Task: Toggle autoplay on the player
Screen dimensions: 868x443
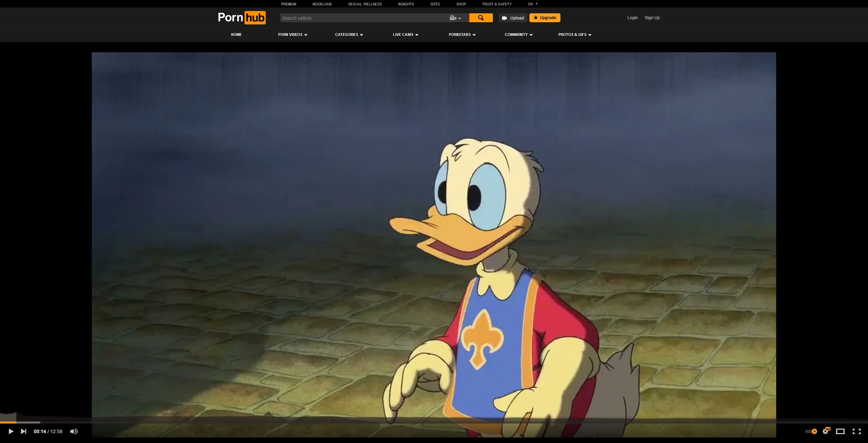Action: pos(811,431)
